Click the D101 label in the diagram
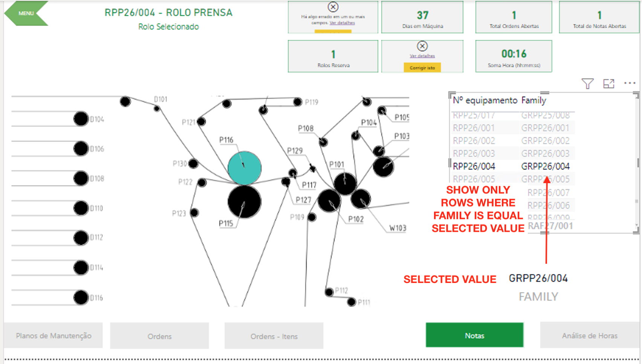Screen dimensions: 642x364 click(160, 99)
